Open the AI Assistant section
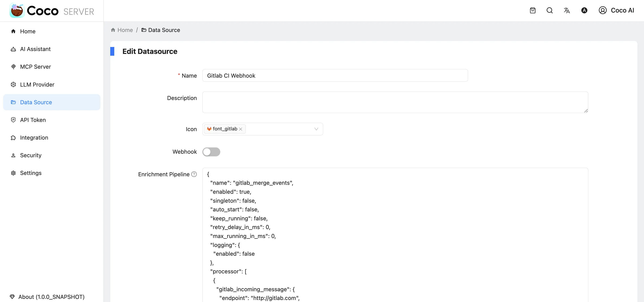 tap(35, 49)
